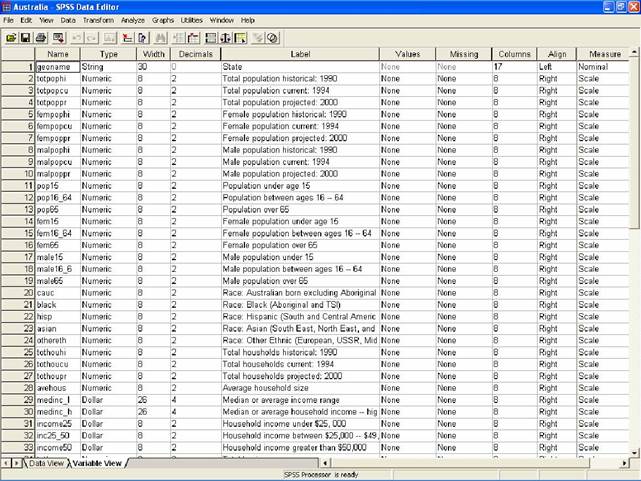Click the Label column header
The image size is (641, 481).
[x=300, y=53]
